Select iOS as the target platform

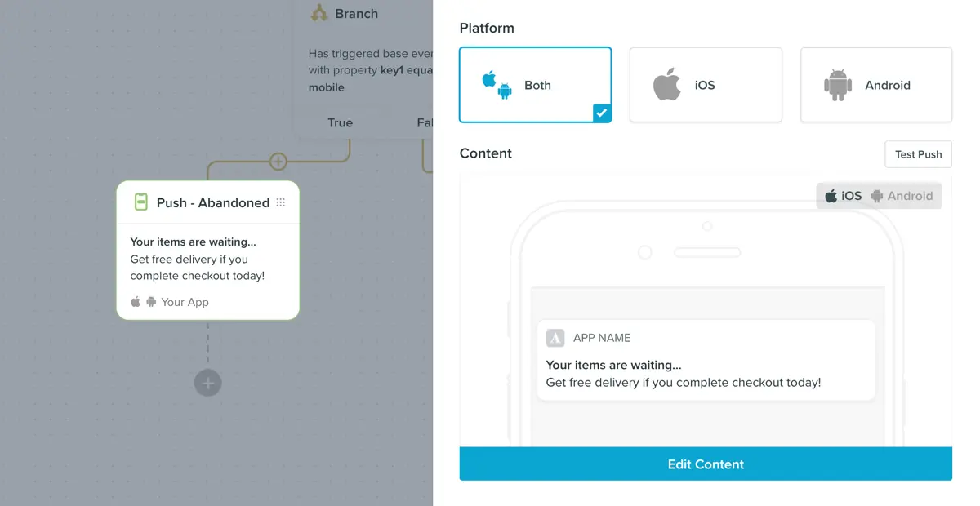[x=706, y=84]
